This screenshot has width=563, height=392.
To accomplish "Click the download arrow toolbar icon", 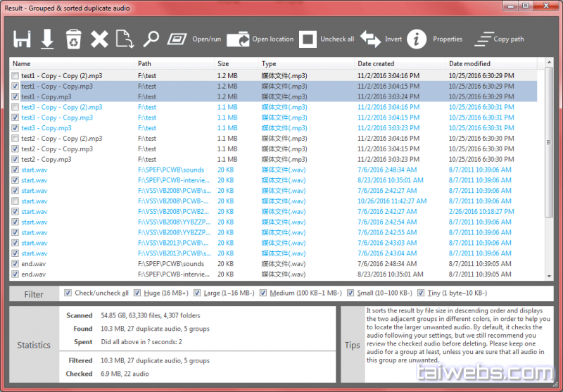I will pyautogui.click(x=47, y=39).
